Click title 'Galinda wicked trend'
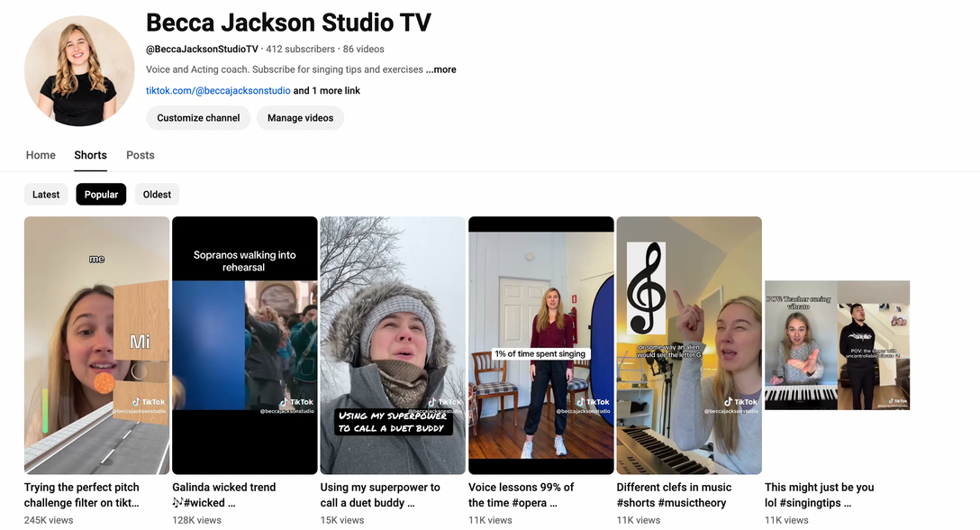Viewport: 980px width, 530px height. tap(223, 495)
